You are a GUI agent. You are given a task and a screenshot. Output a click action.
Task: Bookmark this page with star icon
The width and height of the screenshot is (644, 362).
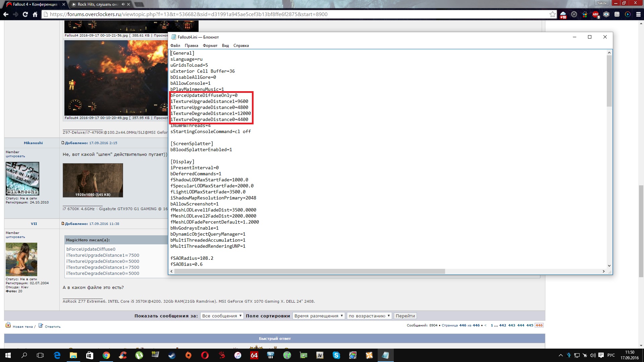click(552, 14)
